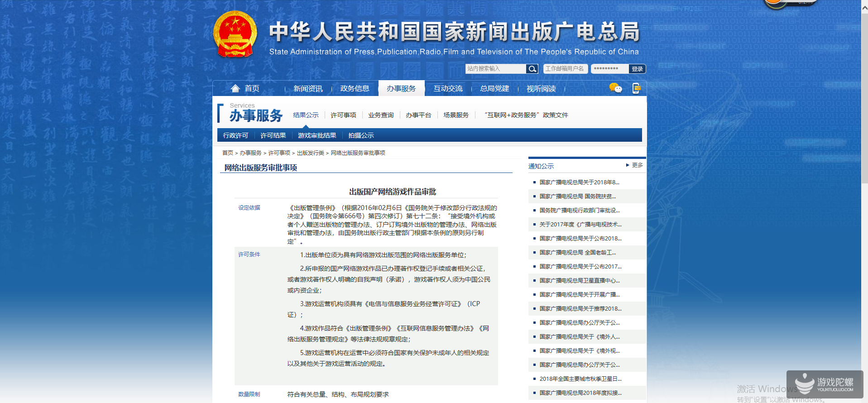Select the 场景服务 sub-tab
The height and width of the screenshot is (403, 868).
456,115
